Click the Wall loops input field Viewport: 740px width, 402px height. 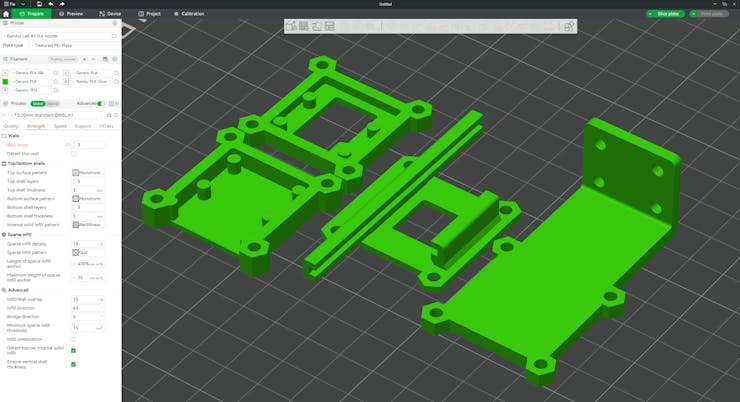click(x=88, y=145)
